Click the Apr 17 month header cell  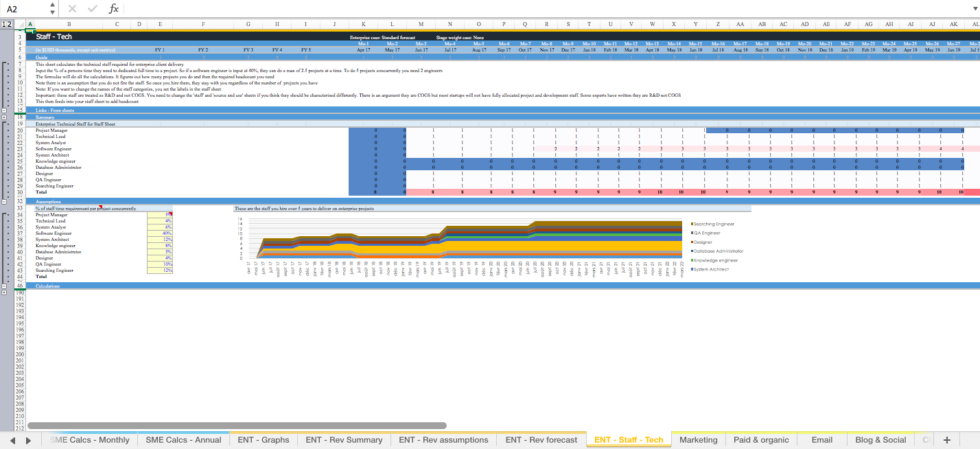point(364,50)
